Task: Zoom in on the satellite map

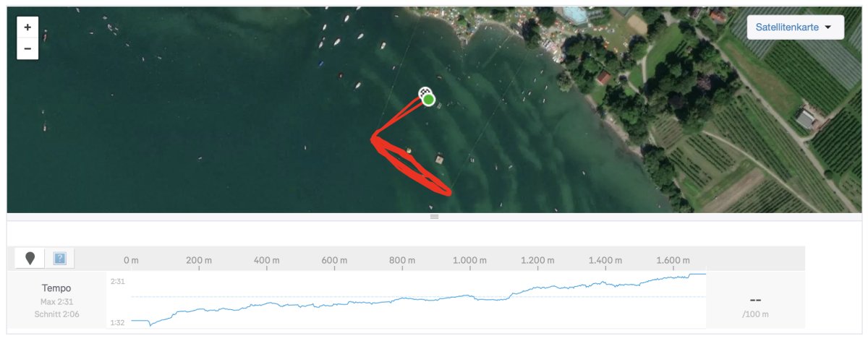Action: [x=27, y=27]
